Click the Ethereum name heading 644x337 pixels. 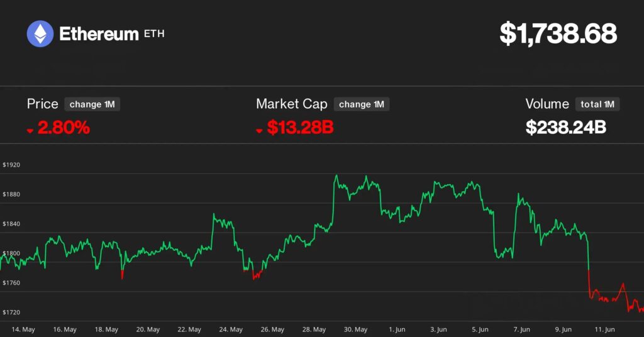(99, 34)
